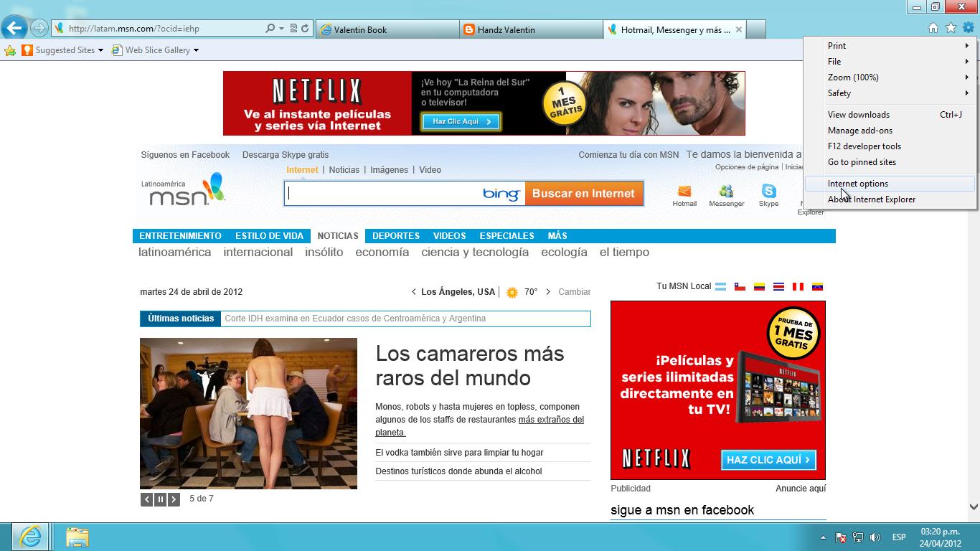Open the DEPORTES navigation link

click(395, 236)
